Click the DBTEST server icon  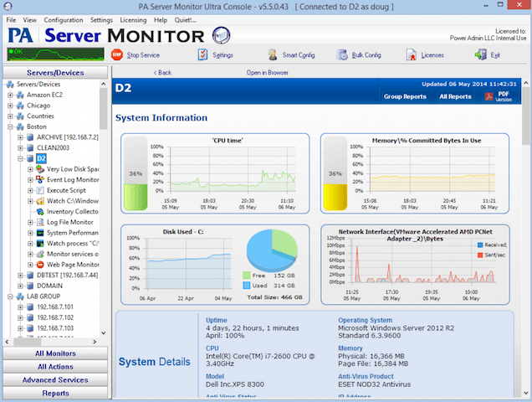(30, 275)
